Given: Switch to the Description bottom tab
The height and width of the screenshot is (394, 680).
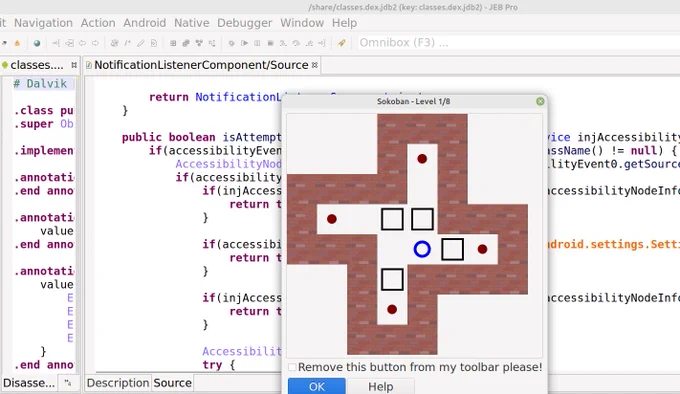Looking at the screenshot, I should [118, 383].
